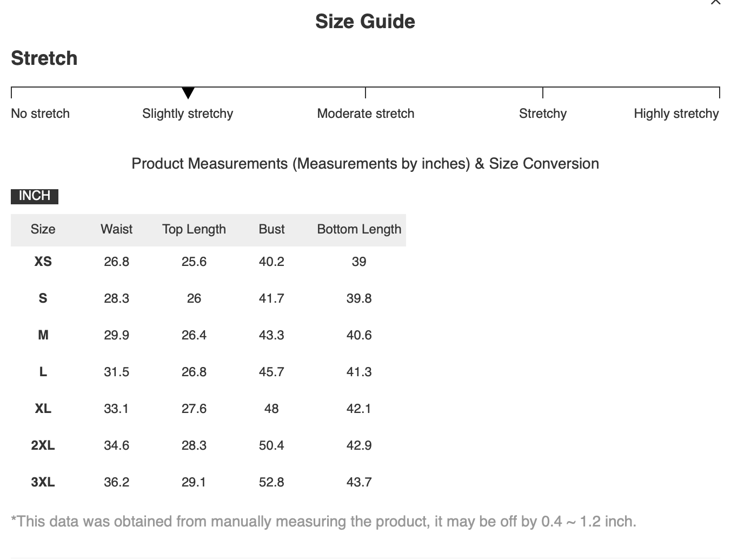Click the Moderate stretch label

point(365,114)
